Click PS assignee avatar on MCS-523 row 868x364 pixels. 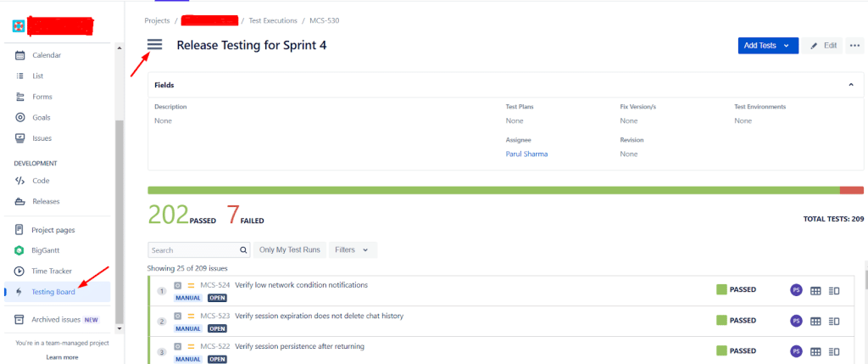click(796, 320)
